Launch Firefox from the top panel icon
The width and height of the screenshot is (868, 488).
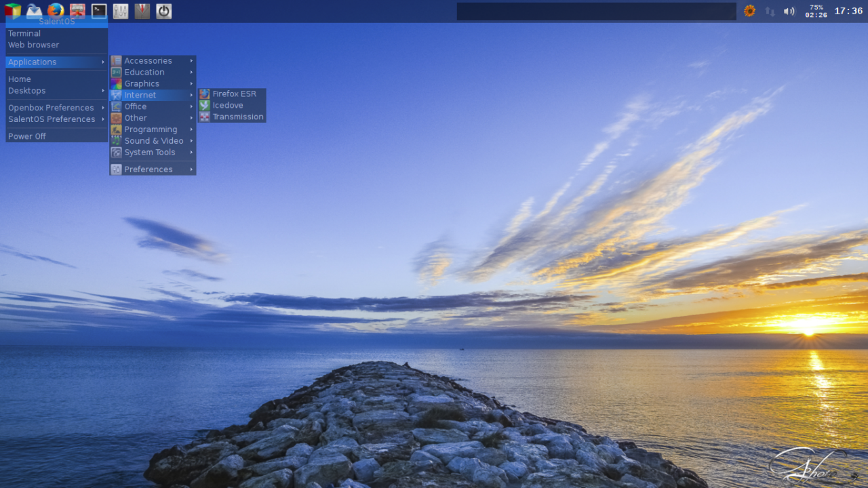[56, 11]
